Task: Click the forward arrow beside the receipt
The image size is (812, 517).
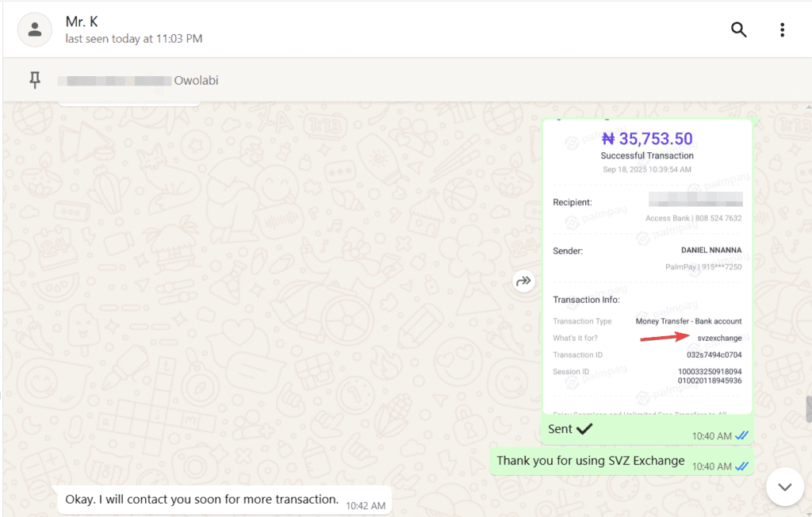Action: (x=523, y=281)
